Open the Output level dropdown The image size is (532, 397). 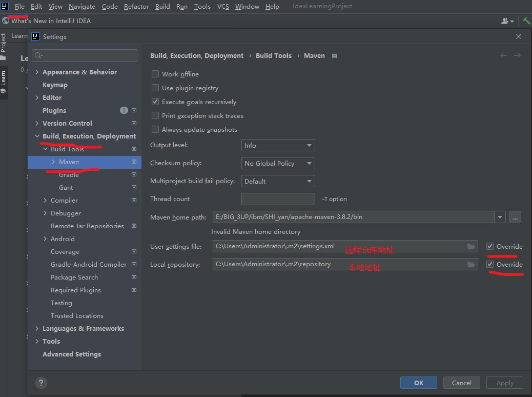(x=278, y=145)
